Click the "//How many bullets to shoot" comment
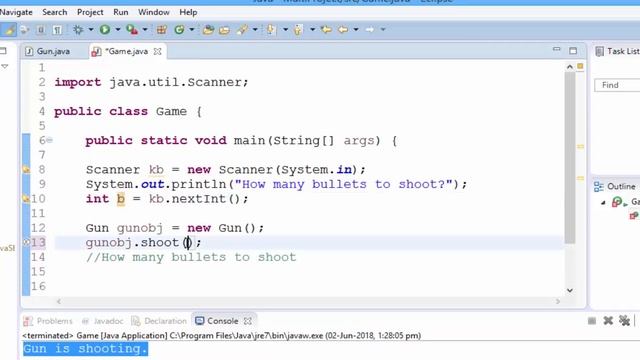The width and height of the screenshot is (640, 360). pos(191,257)
